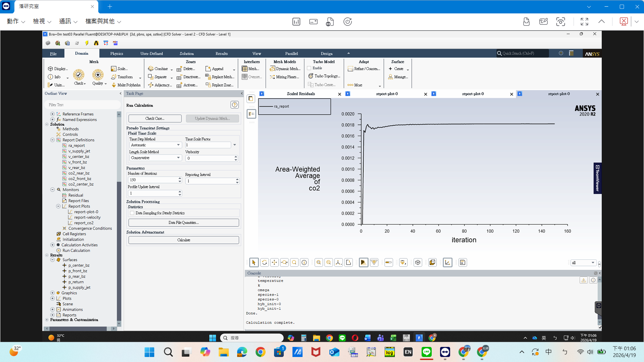Enable Data Sampling for Steady Statistics

coord(132,213)
